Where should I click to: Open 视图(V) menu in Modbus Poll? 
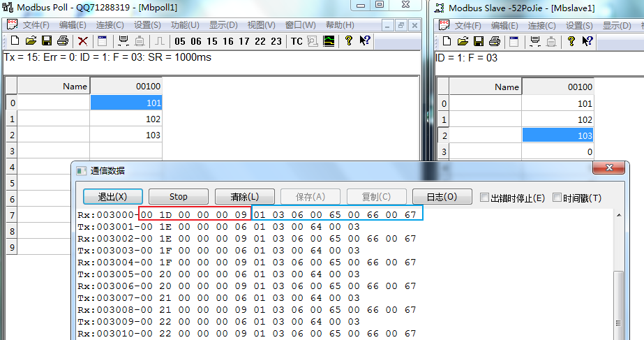(x=261, y=25)
